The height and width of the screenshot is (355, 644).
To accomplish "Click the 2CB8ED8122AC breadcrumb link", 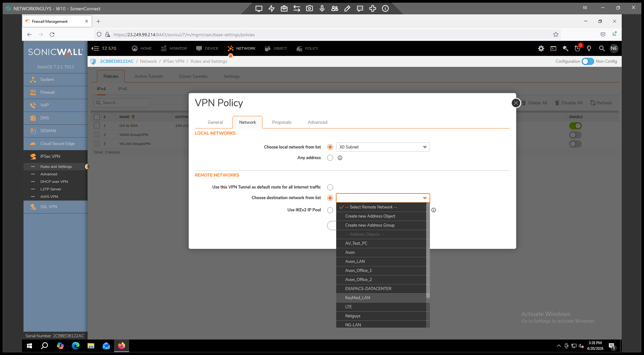I will pyautogui.click(x=117, y=62).
